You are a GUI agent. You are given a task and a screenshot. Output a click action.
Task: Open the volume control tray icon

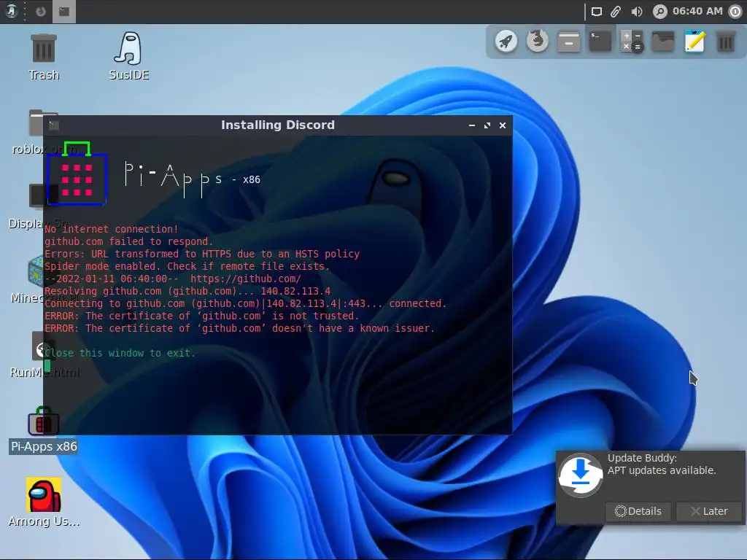(637, 12)
